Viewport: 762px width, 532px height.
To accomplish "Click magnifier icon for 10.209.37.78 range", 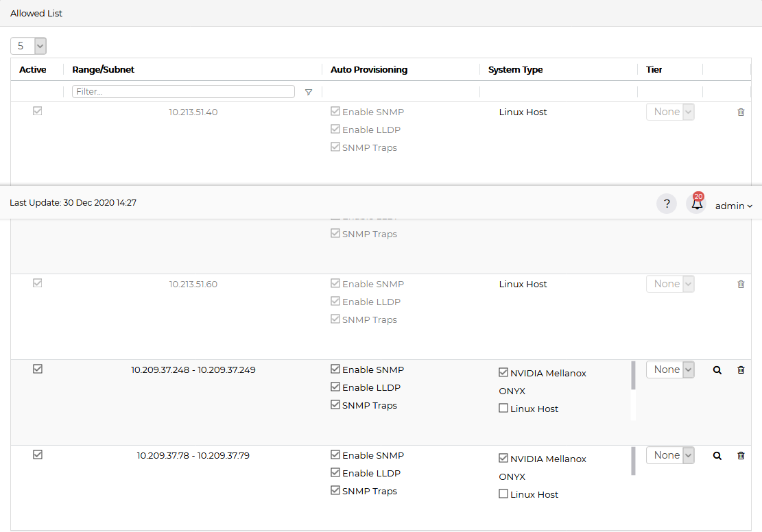I will (x=717, y=456).
